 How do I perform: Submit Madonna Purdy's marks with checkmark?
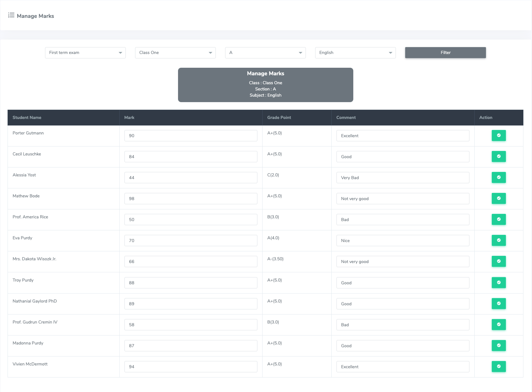pos(499,346)
